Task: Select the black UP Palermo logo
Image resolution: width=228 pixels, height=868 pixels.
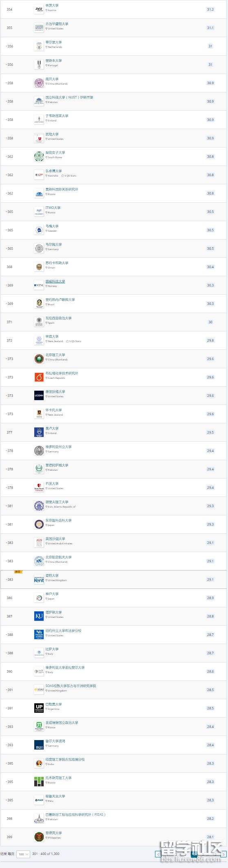Action: pyautogui.click(x=39, y=708)
